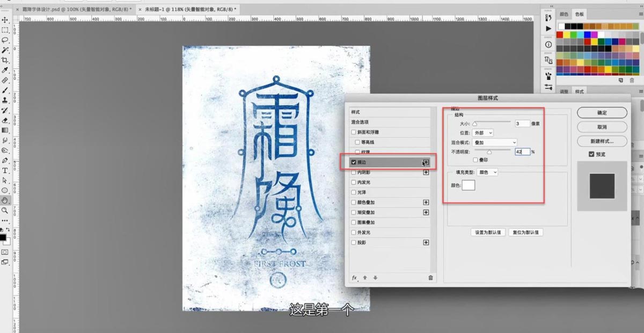The height and width of the screenshot is (333, 644).
Task: Enable the 外发光 checkbox
Action: pos(353,233)
